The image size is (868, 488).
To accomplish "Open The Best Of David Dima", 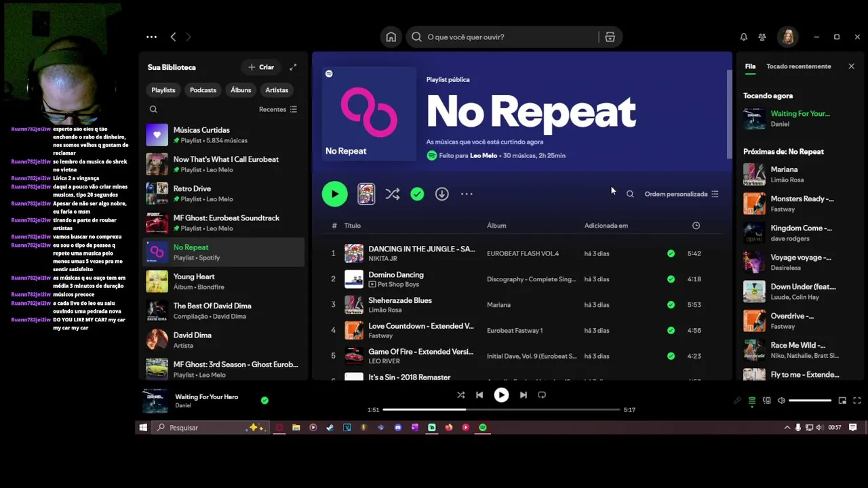I will [x=223, y=310].
